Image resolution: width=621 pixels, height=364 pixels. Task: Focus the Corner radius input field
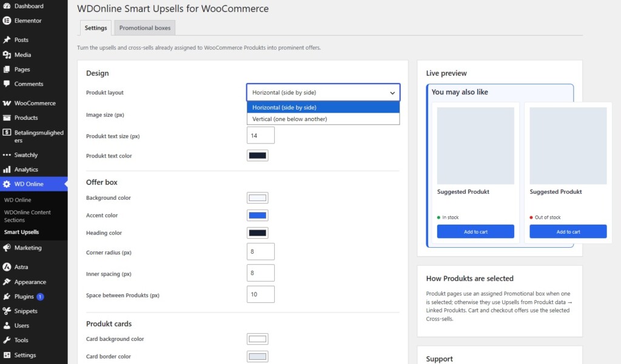tap(261, 251)
